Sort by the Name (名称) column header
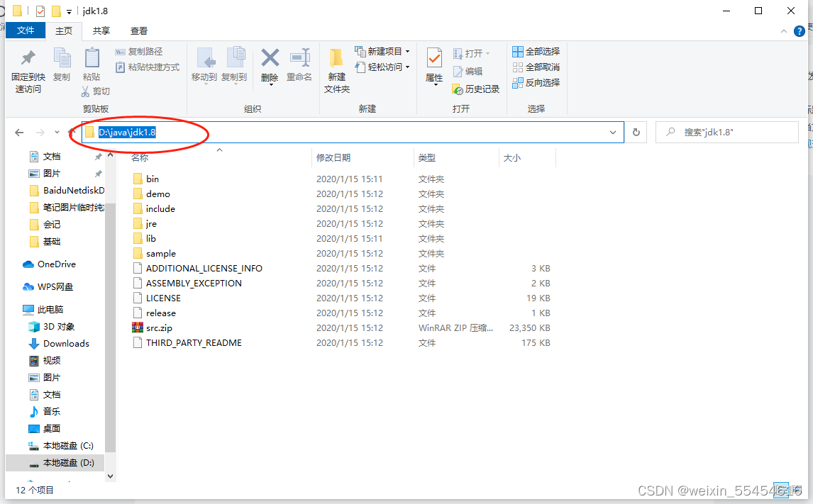 (x=140, y=157)
